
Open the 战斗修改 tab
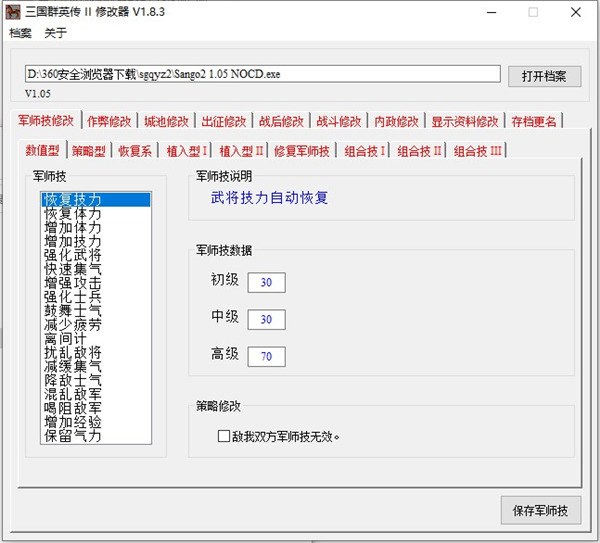tap(339, 121)
